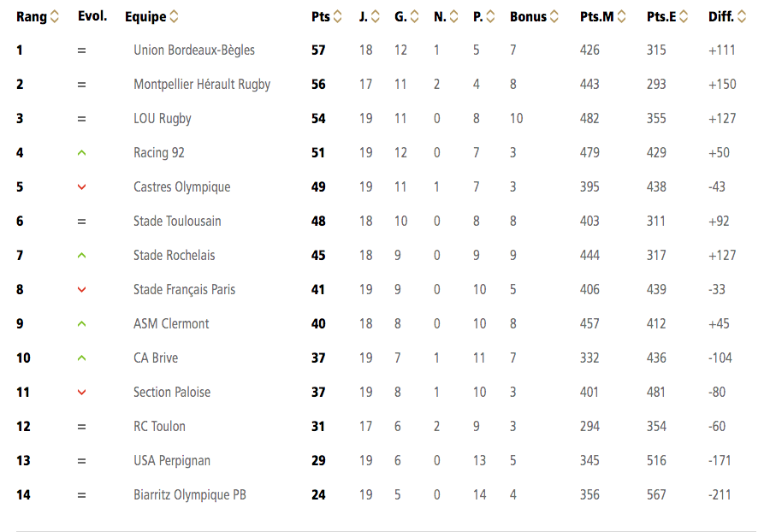Click the Pts.E sort arrows
The width and height of the screenshot is (770, 532).
[683, 17]
